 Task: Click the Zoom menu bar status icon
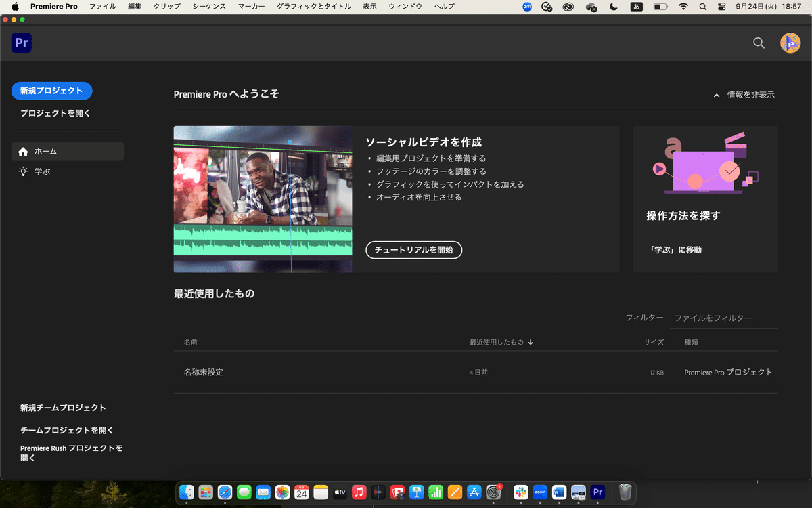(527, 7)
